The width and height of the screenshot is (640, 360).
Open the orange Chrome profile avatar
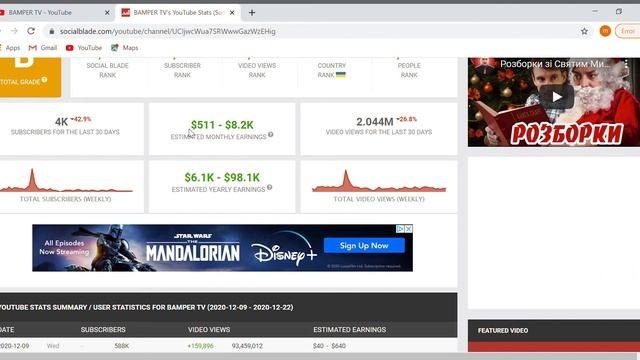(x=605, y=31)
